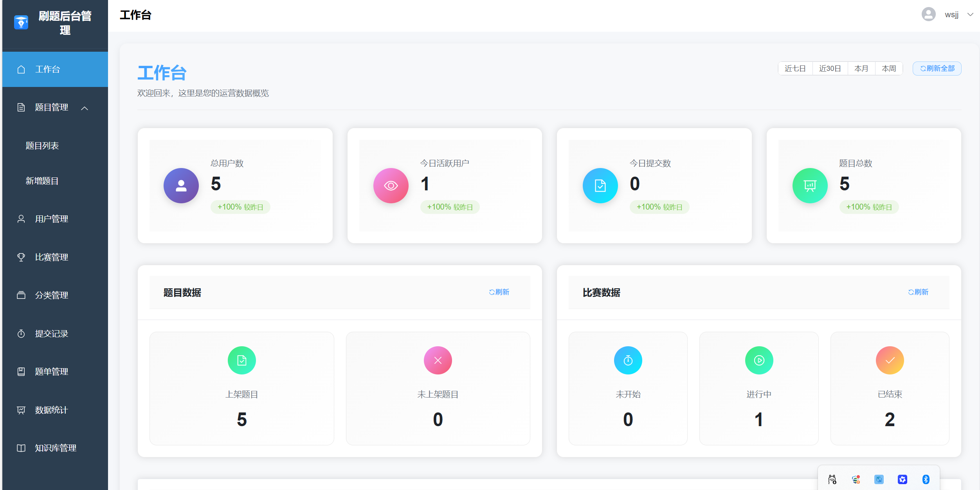Select the 近七日 time range option
This screenshot has height=490, width=980.
pyautogui.click(x=795, y=69)
